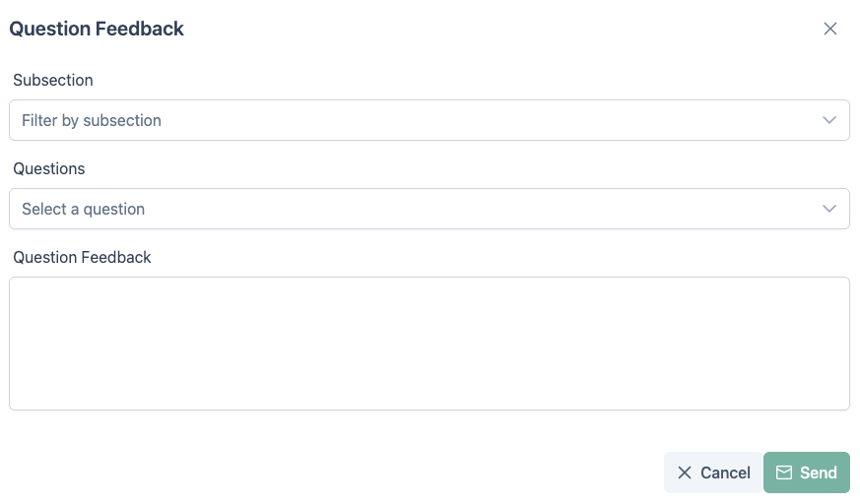Open the Filter by subsection combo box

coord(429,120)
